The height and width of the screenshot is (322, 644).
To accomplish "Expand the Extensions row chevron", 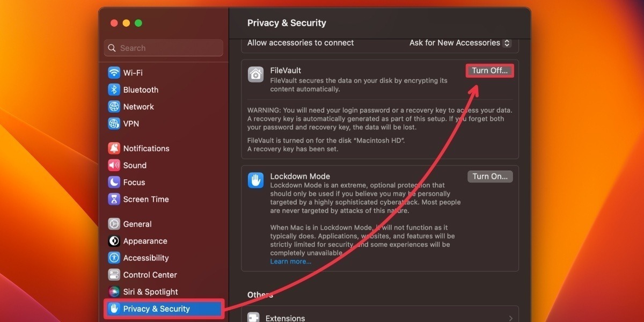I will pyautogui.click(x=510, y=318).
